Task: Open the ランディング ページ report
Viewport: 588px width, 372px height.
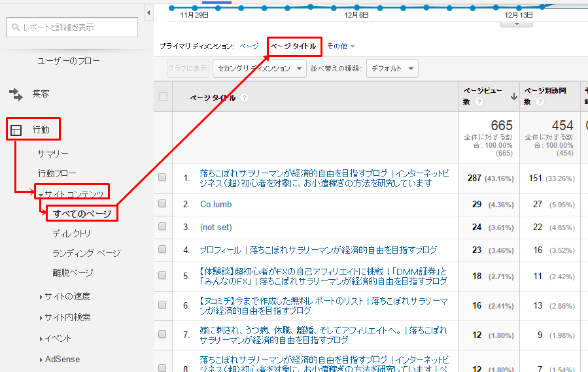Action: pyautogui.click(x=86, y=253)
